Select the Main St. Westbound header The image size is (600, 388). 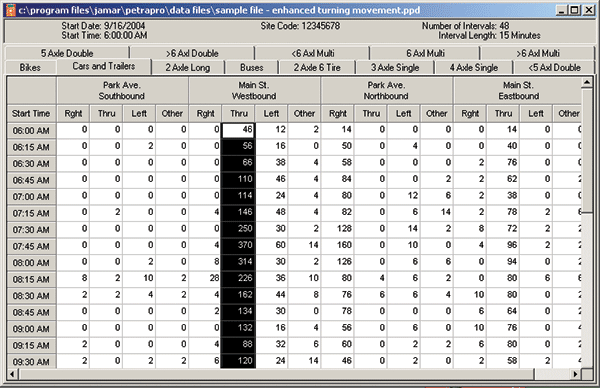click(x=254, y=90)
